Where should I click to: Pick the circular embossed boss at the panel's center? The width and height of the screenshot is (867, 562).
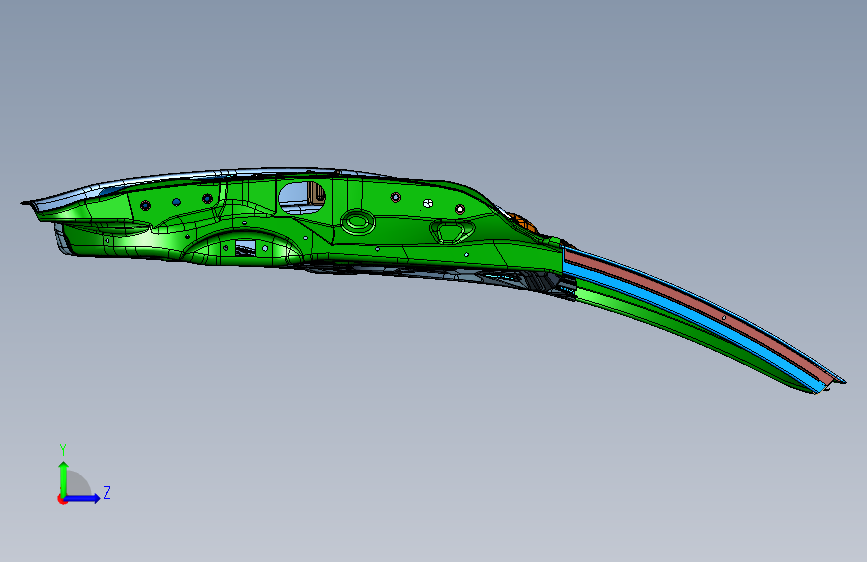click(358, 222)
